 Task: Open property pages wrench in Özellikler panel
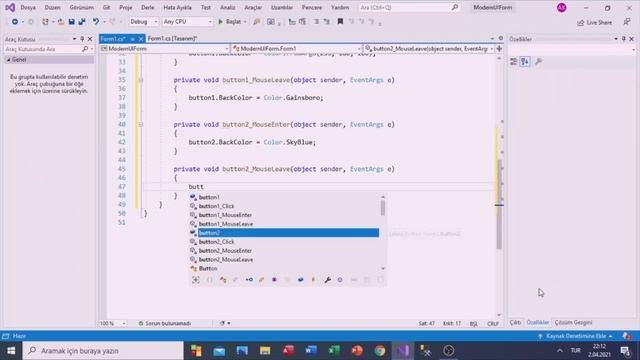point(538,62)
